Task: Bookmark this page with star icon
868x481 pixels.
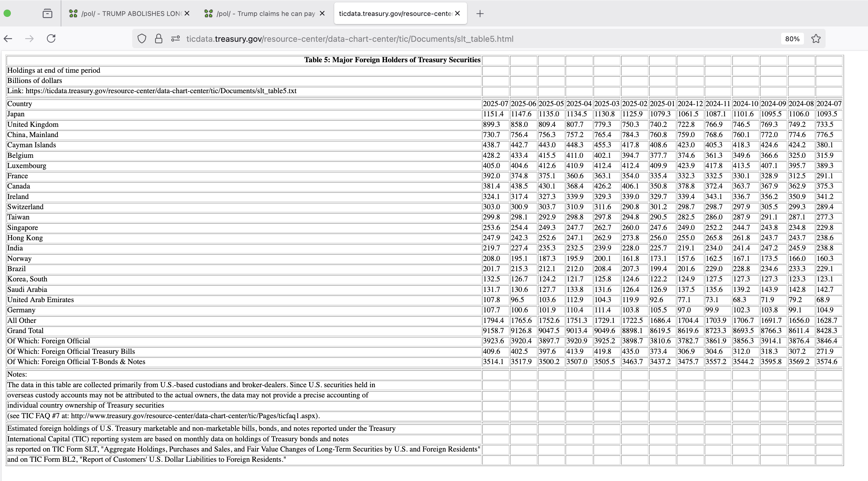Action: (816, 39)
